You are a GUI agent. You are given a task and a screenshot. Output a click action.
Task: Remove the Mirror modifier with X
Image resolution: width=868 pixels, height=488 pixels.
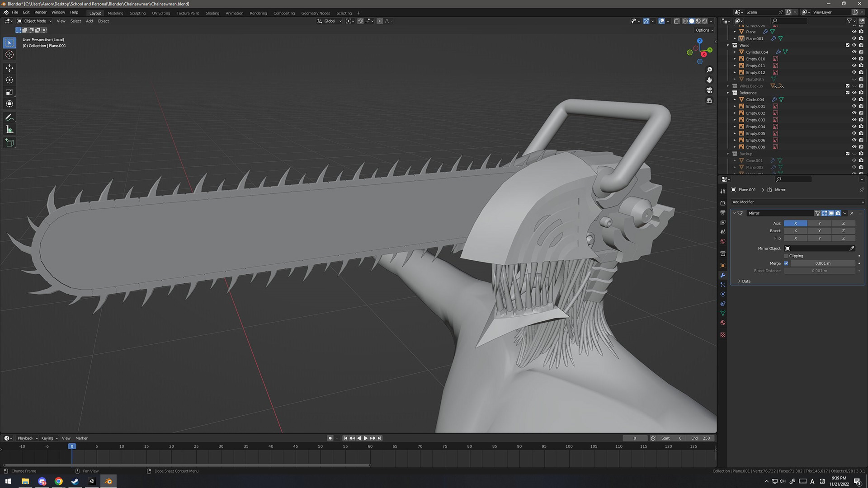coord(852,213)
